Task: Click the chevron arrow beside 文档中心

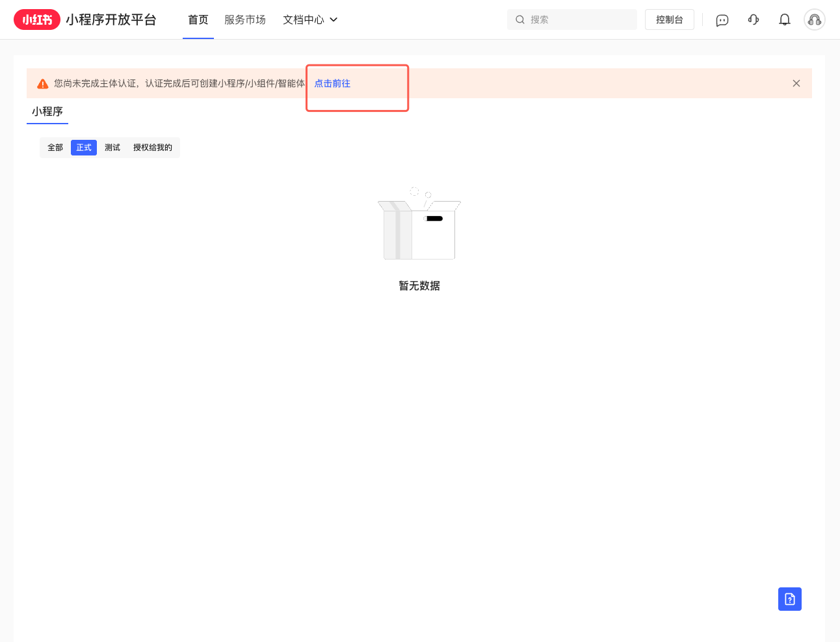Action: [x=334, y=20]
